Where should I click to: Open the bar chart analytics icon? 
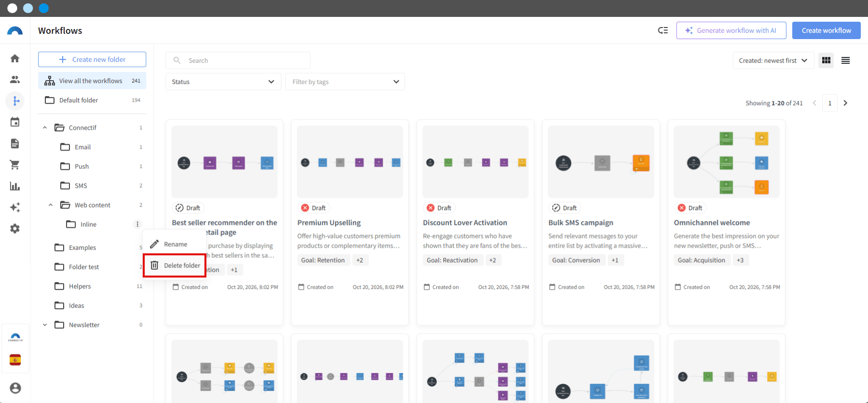tap(15, 186)
